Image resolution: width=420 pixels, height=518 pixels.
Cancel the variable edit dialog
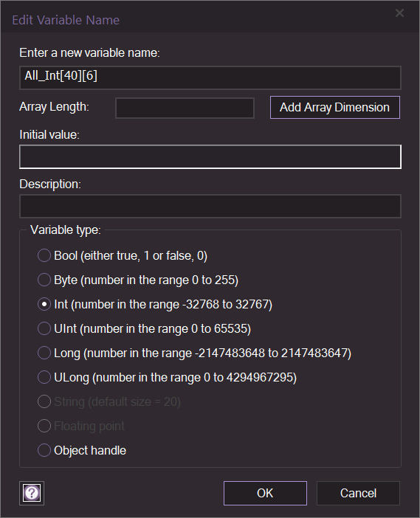[x=358, y=493]
